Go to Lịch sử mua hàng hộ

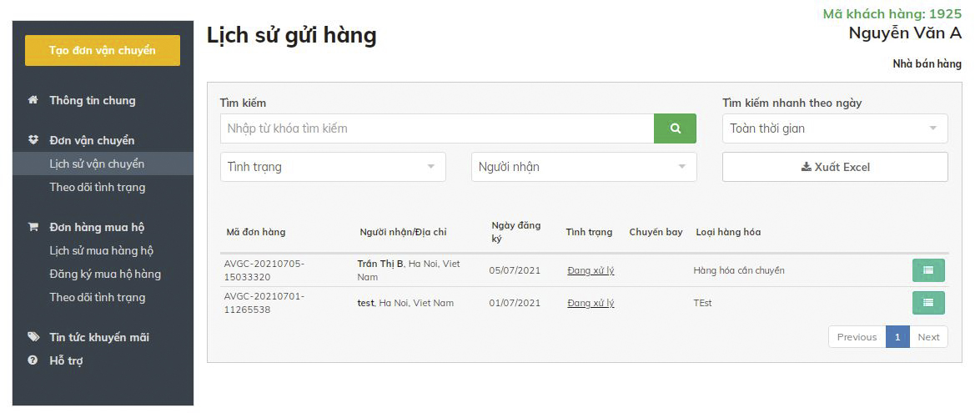pos(102,250)
